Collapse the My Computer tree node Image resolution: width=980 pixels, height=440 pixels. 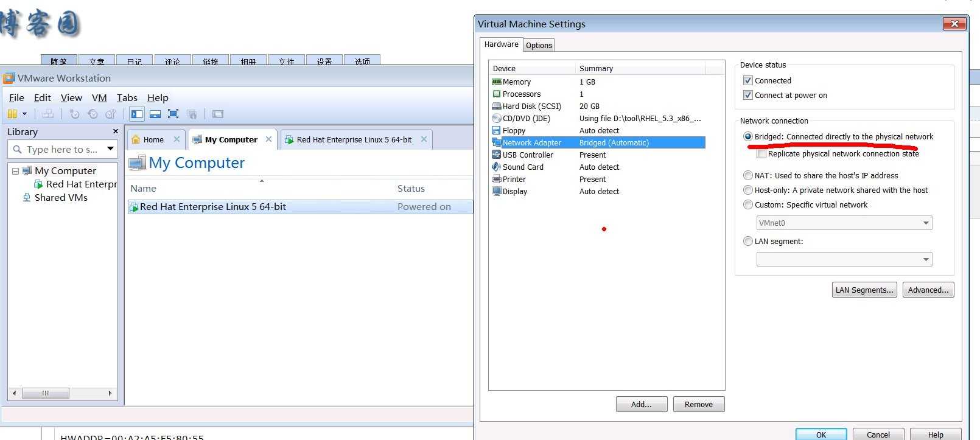tap(15, 171)
